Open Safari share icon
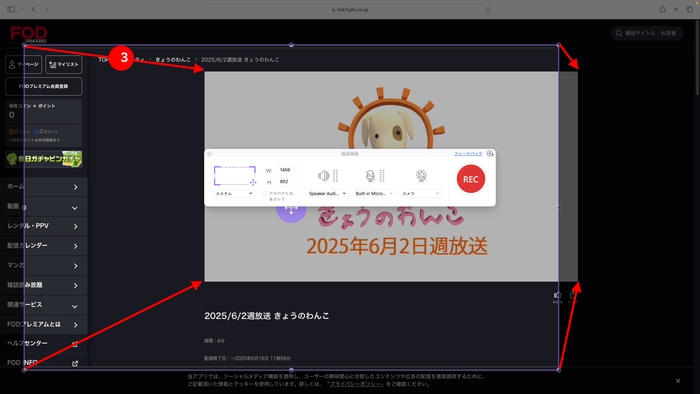Image resolution: width=700 pixels, height=394 pixels. click(x=662, y=9)
